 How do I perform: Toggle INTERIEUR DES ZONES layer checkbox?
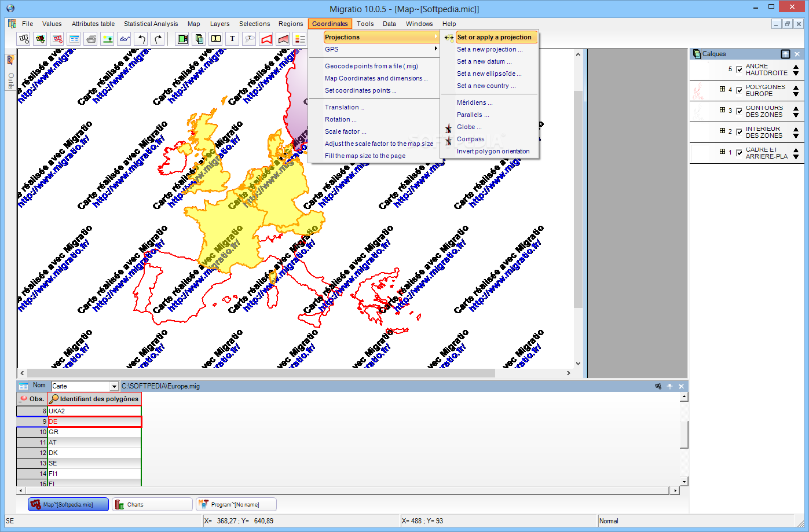pos(739,132)
